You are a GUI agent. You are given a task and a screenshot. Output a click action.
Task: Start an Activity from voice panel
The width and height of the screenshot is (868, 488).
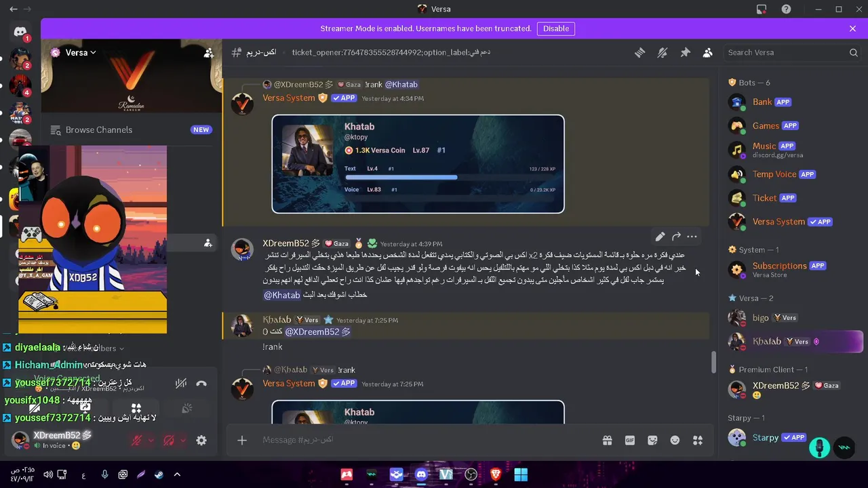[136, 408]
